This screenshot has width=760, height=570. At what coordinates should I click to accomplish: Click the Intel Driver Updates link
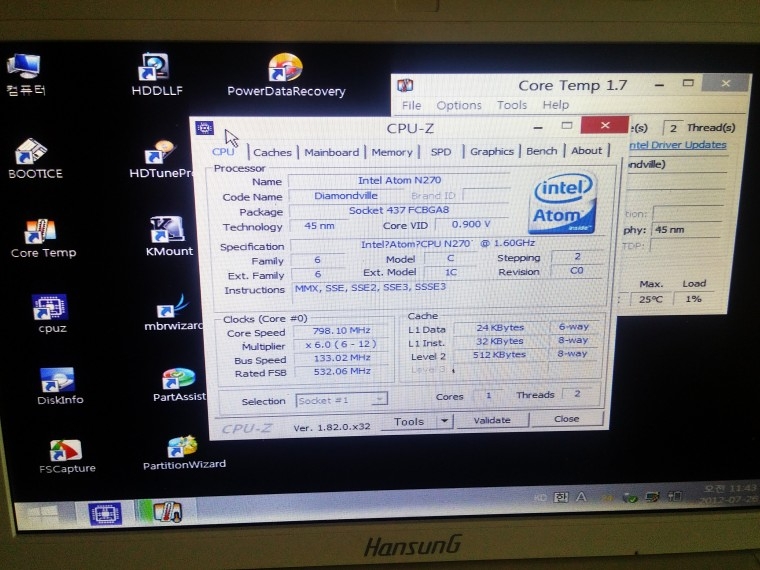coord(677,144)
